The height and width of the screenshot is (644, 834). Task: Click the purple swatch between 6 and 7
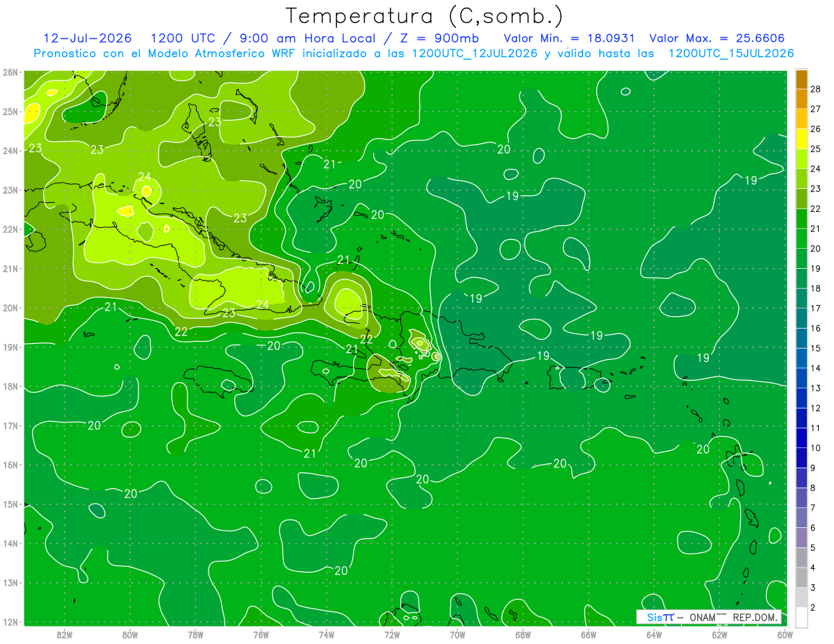(x=801, y=517)
